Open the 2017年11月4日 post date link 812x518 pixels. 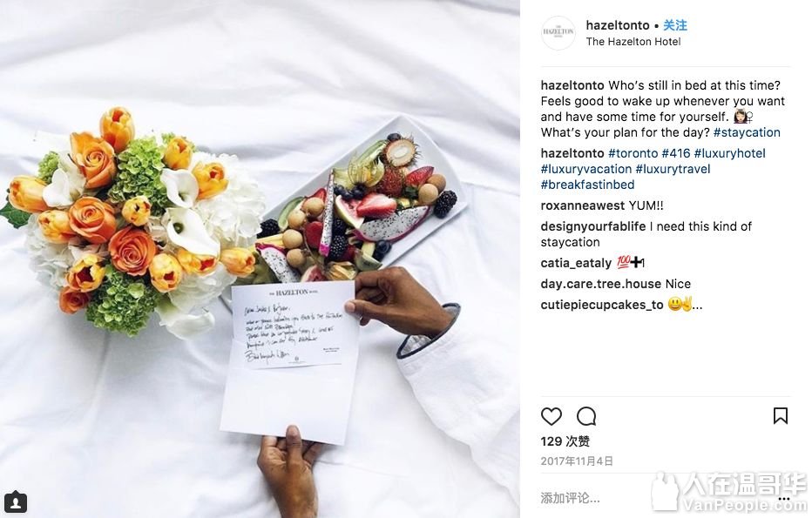[577, 461]
